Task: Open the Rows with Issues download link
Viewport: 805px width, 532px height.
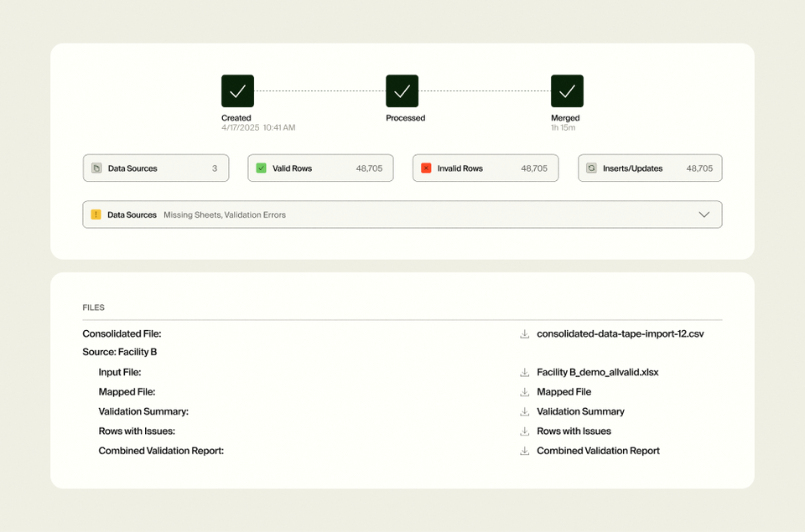Action: click(574, 431)
